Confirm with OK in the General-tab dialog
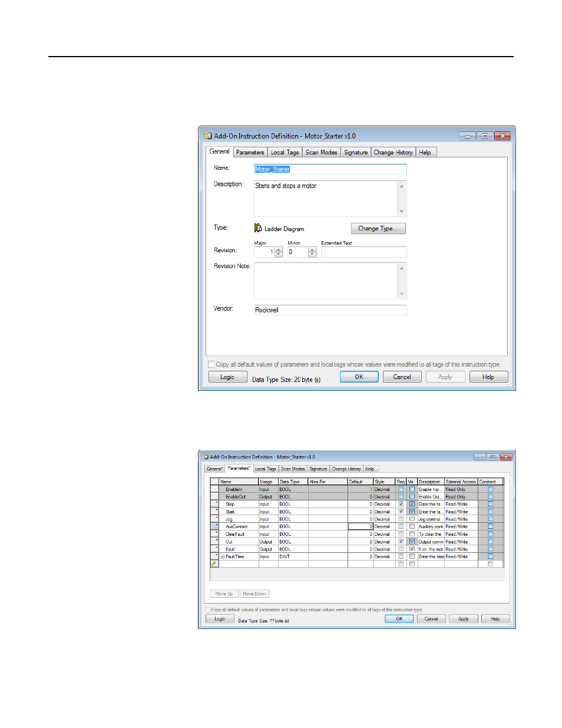Image resolution: width=562 pixels, height=728 pixels. coord(359,377)
